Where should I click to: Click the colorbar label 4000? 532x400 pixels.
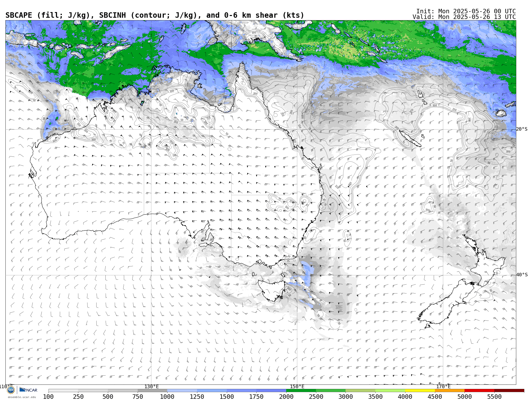tap(405, 397)
